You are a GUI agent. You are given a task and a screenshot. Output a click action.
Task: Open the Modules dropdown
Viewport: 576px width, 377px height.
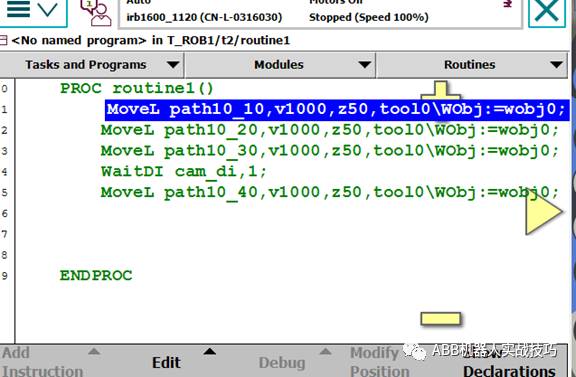[x=280, y=65]
